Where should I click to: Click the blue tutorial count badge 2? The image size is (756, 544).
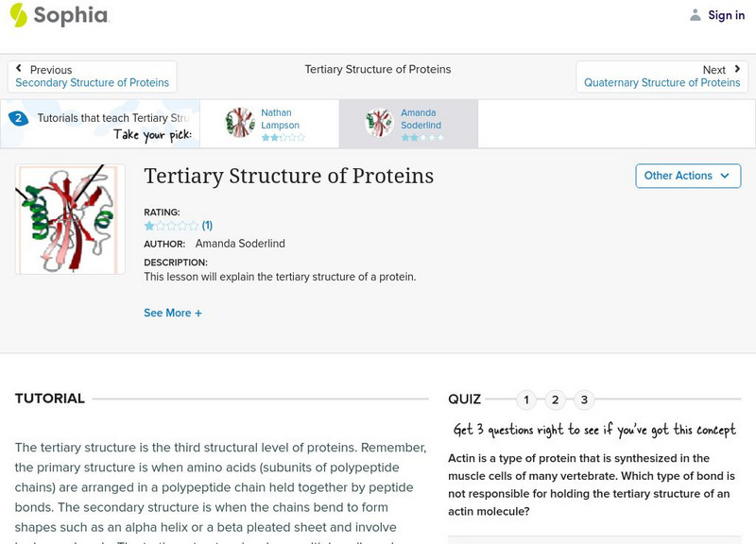[18, 118]
